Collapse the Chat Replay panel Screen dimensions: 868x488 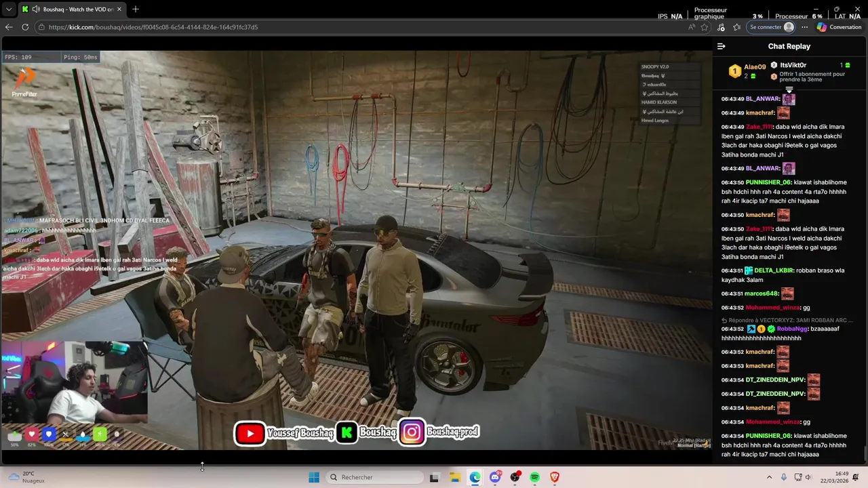[x=721, y=46]
